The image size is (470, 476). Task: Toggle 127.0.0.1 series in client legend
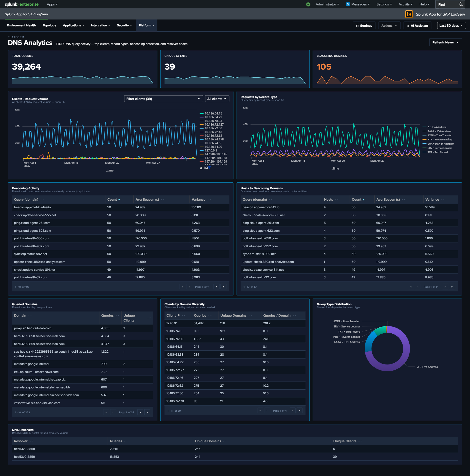208,151
